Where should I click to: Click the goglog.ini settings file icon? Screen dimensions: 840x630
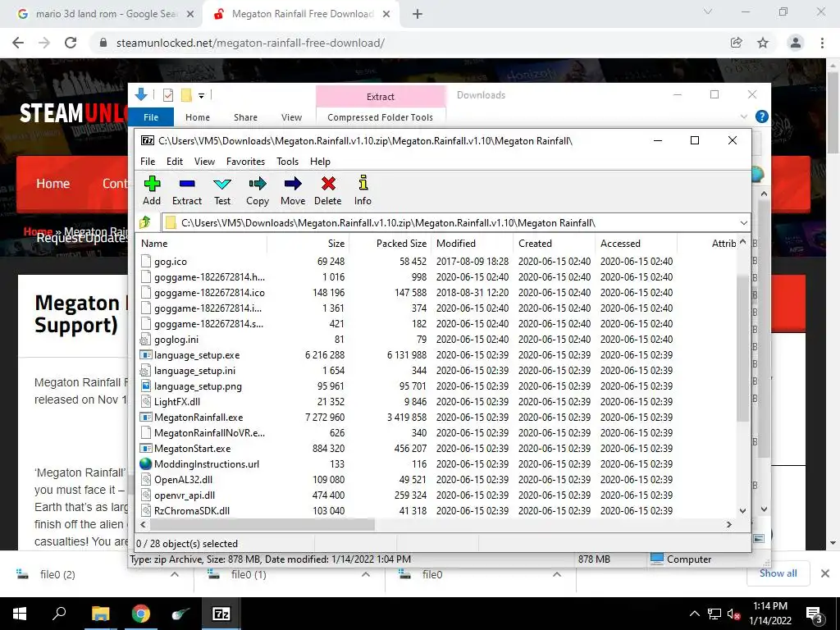pyautogui.click(x=145, y=339)
